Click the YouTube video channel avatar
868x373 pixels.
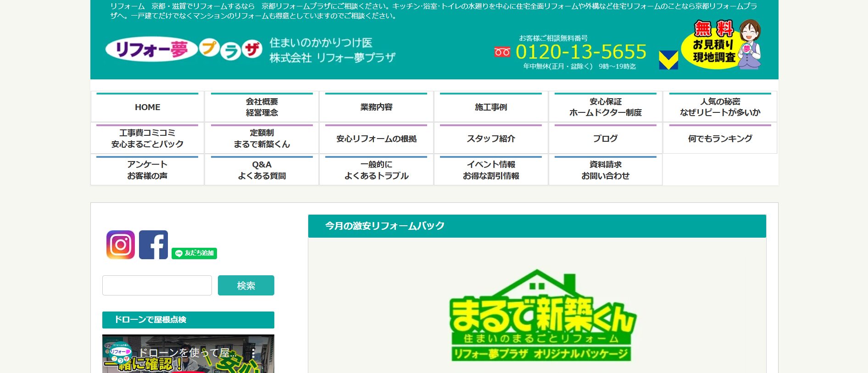point(120,354)
